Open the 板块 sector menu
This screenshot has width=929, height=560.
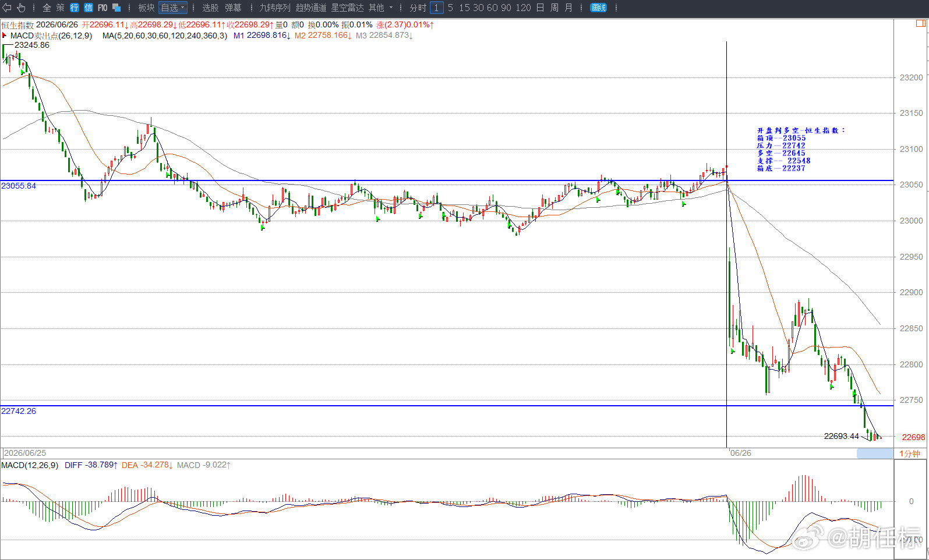pyautogui.click(x=146, y=8)
